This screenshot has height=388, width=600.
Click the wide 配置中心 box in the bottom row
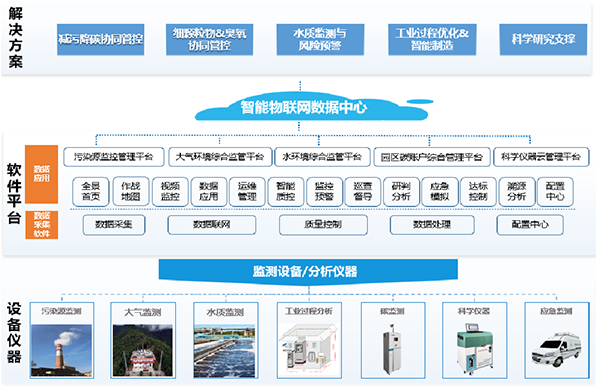[530, 225]
